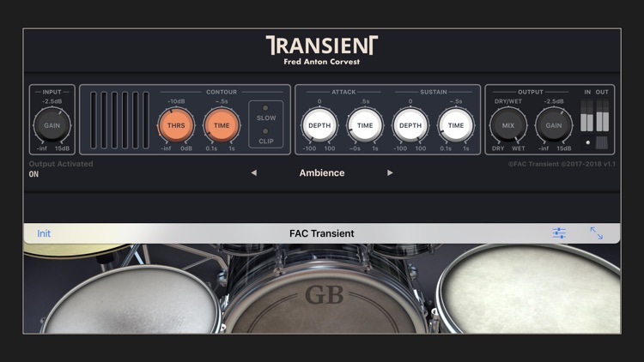Toggle the small dot button under IN meter

tap(587, 142)
